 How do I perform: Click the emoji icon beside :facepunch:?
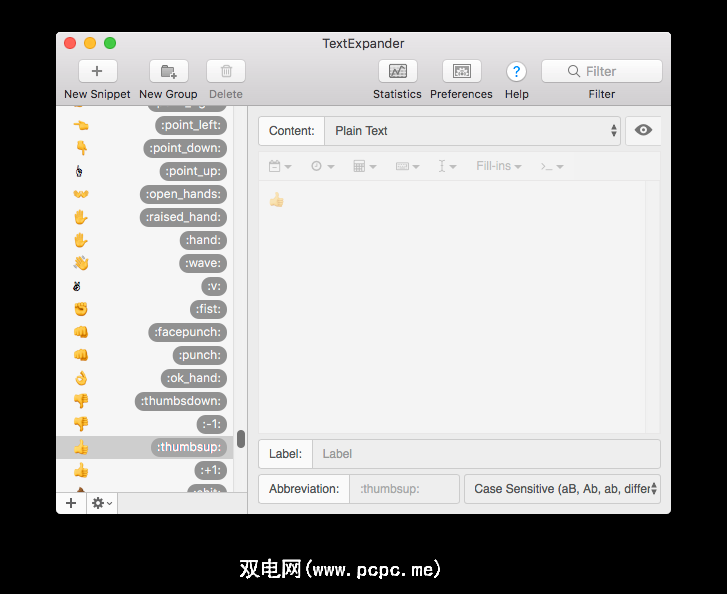[x=81, y=332]
